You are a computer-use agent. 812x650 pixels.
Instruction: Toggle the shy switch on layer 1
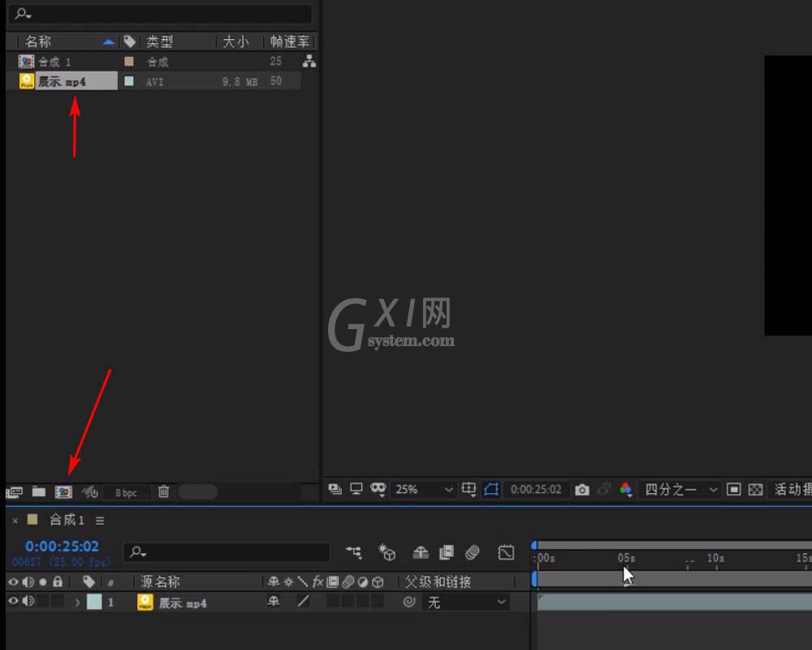tap(274, 600)
